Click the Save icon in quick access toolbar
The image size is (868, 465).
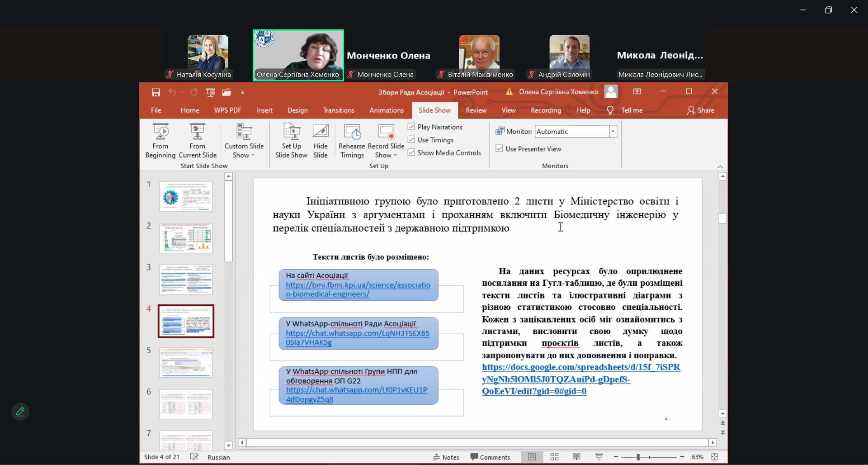point(156,92)
